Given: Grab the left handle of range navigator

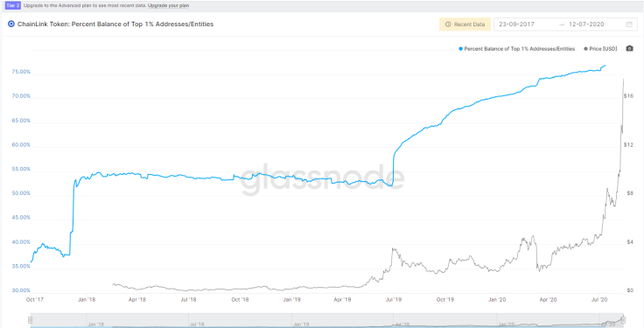Looking at the screenshot, I should [30, 320].
